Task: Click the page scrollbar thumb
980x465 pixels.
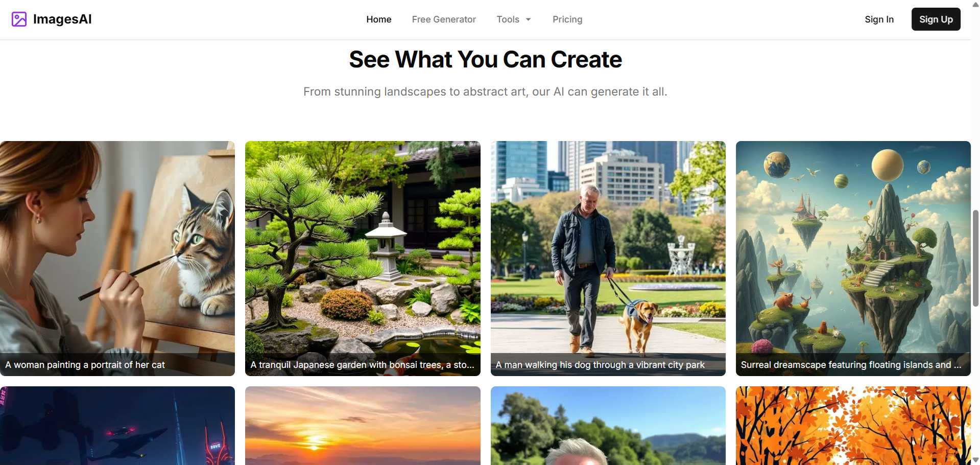Action: pos(975,258)
